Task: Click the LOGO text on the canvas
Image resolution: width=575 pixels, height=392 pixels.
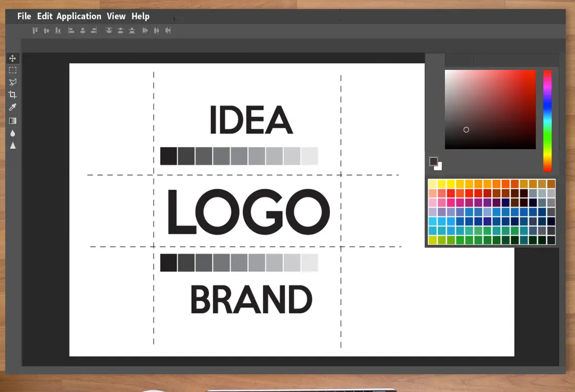Action: (249, 212)
